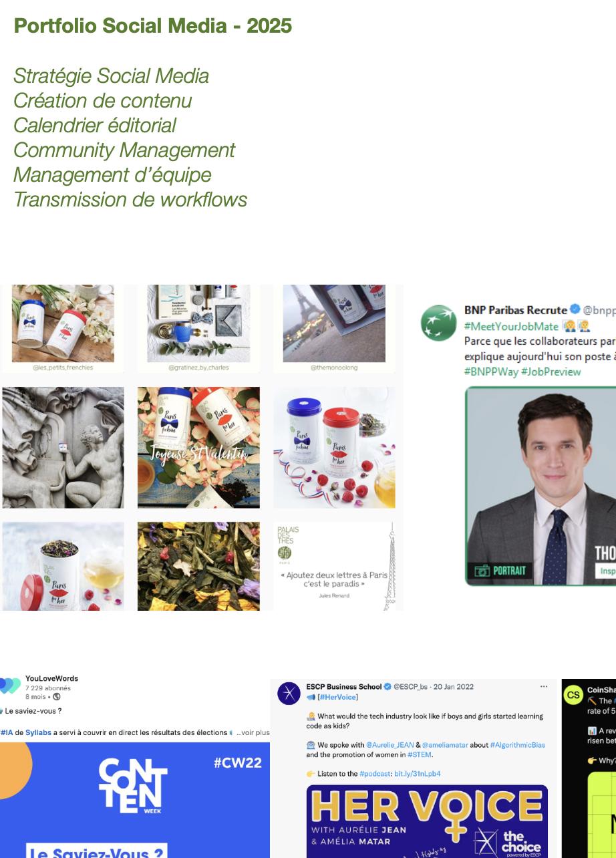Click the verified badge next to BNP Paribas Recrute
This screenshot has width=616, height=858.
pos(575,310)
